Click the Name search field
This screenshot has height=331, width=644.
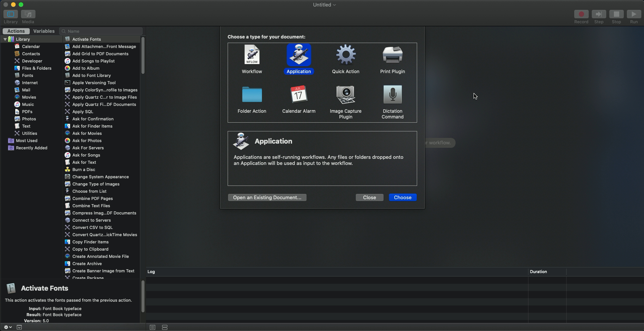(101, 31)
